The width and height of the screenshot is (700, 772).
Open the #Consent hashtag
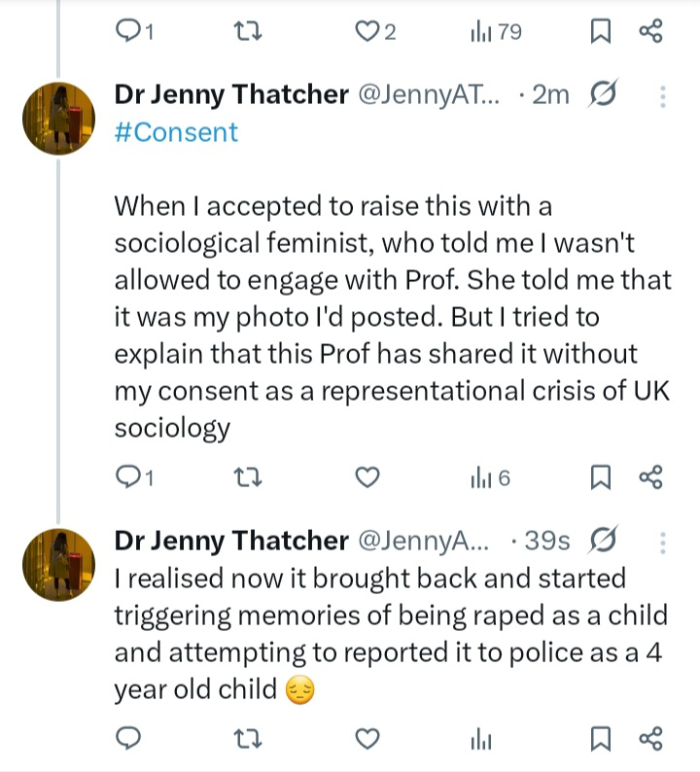(x=176, y=132)
